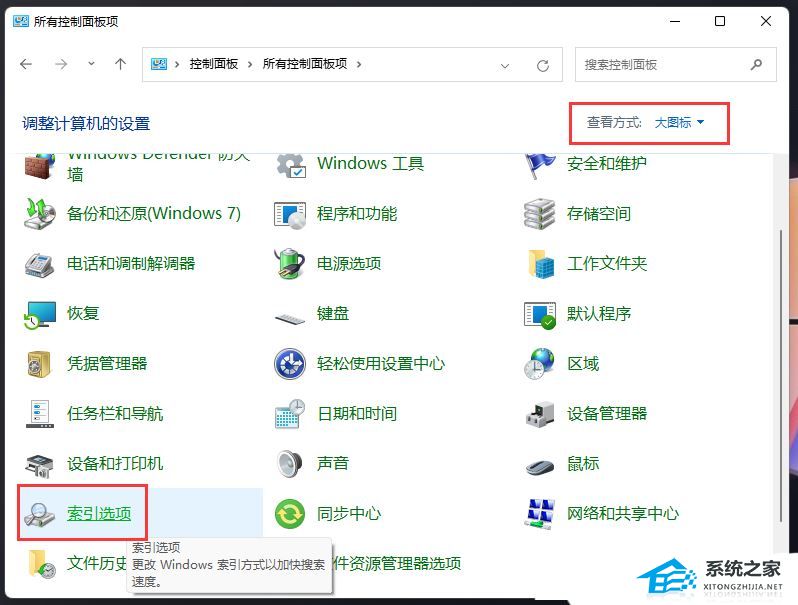Open the 网络和共享中心 link
This screenshot has width=798, height=605.
(x=623, y=514)
